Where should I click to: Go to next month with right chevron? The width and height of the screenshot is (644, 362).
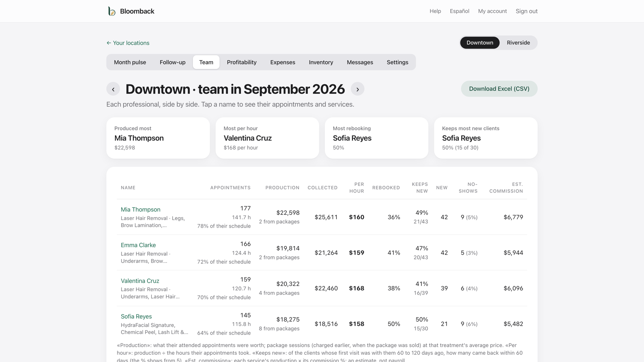[357, 89]
